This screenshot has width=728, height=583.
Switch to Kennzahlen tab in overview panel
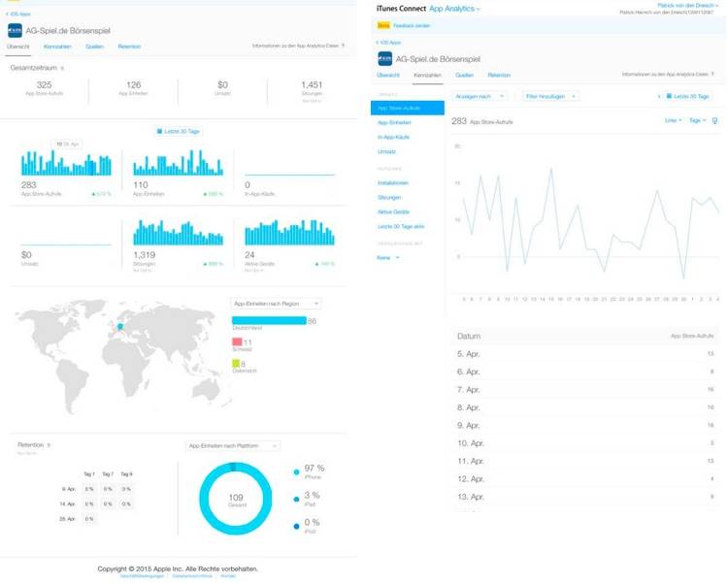[57, 47]
